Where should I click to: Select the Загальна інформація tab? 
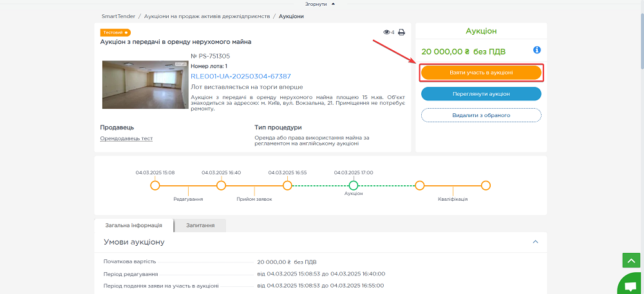tap(134, 226)
